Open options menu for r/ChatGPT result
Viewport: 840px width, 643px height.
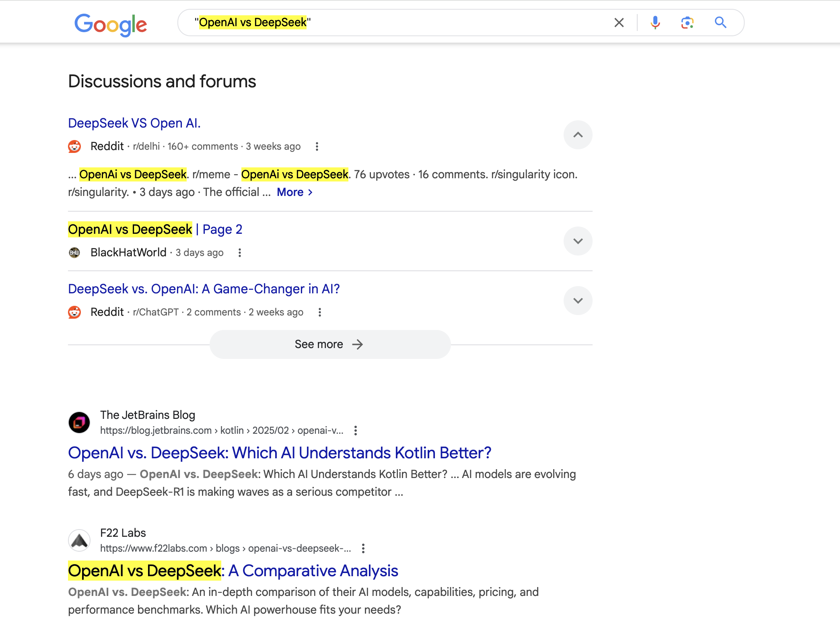(x=320, y=312)
